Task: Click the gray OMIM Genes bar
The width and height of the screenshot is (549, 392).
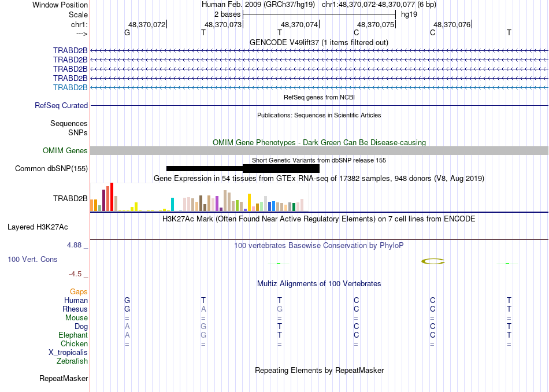Action: click(319, 151)
